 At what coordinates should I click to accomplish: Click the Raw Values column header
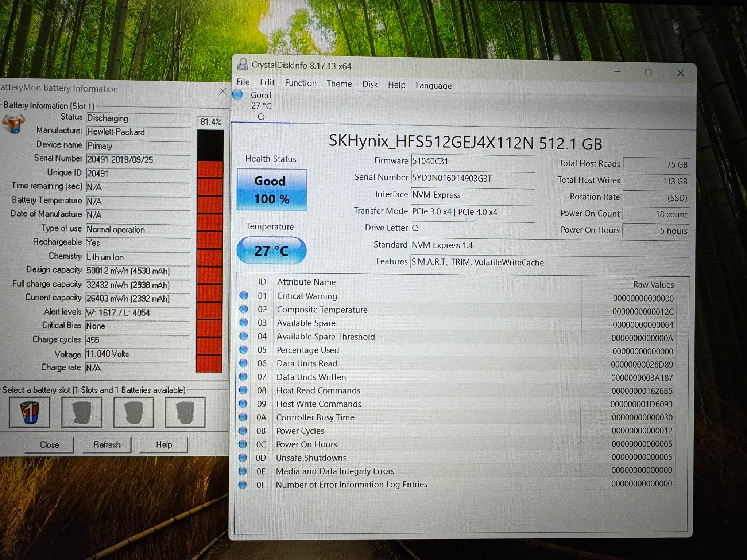(654, 285)
